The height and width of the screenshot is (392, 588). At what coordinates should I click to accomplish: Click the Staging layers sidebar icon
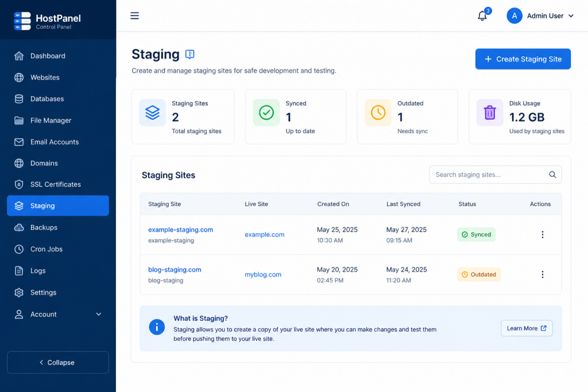19,205
